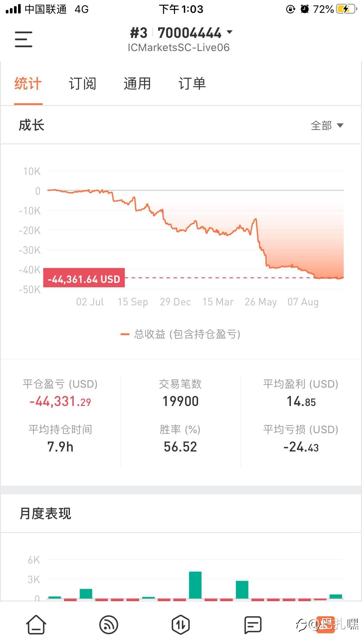Toggle the 总收益 chart legend
This screenshot has height=644, width=362.
181,334
